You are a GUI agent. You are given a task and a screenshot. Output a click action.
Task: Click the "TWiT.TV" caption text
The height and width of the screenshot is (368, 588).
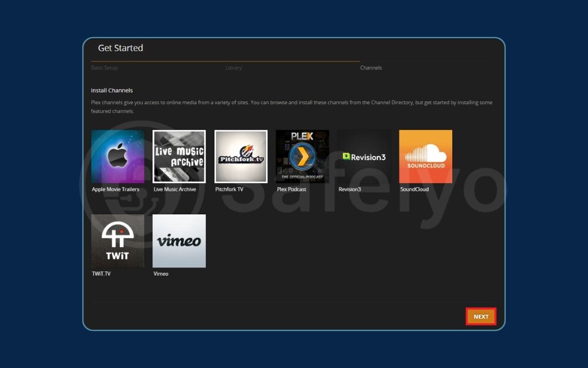101,274
